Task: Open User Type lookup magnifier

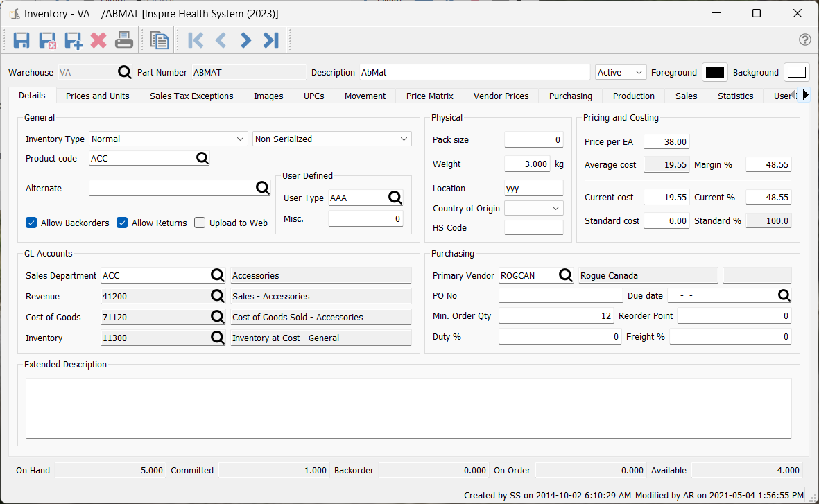Action: tap(395, 198)
